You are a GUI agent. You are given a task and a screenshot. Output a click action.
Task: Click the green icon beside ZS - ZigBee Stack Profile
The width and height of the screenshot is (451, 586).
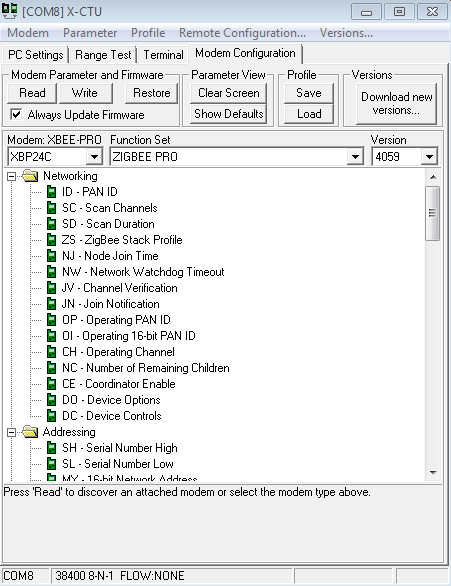point(51,240)
